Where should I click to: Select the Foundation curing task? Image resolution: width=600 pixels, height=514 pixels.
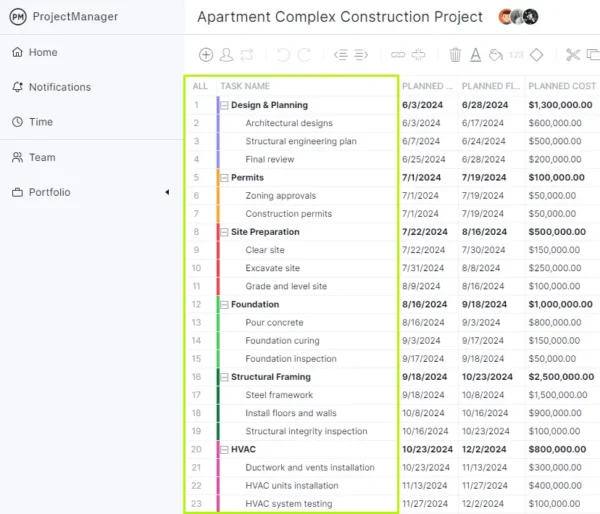[282, 341]
